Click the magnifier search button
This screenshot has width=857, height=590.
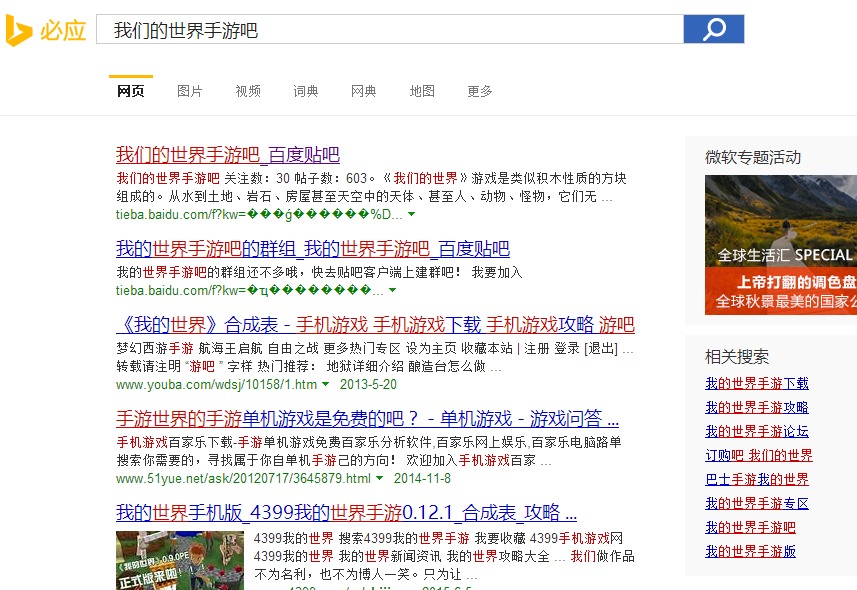pyautogui.click(x=714, y=29)
